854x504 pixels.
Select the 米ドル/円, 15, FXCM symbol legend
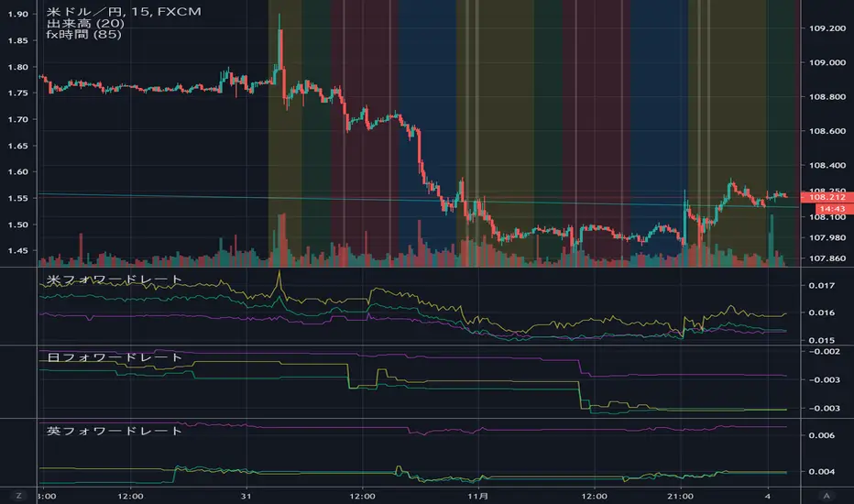[124, 11]
